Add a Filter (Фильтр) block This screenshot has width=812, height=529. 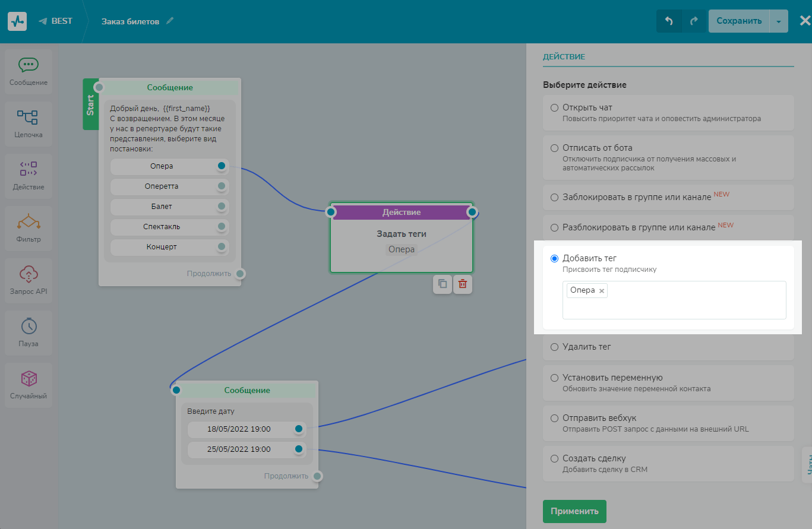pos(28,222)
